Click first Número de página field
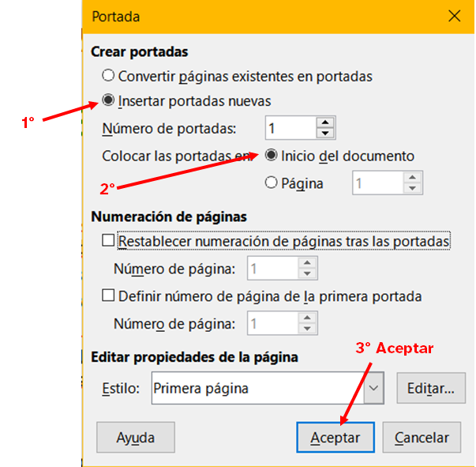476x467 pixels. 272,269
